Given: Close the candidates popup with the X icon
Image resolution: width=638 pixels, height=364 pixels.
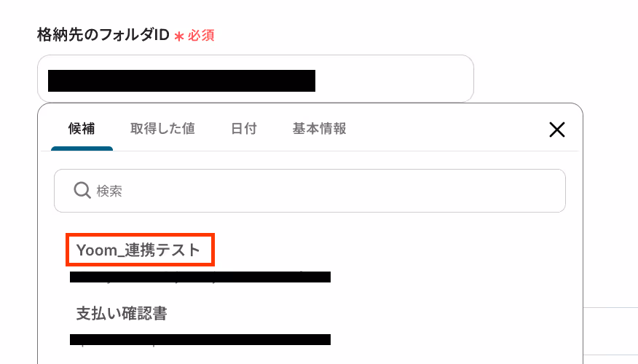Looking at the screenshot, I should pyautogui.click(x=556, y=130).
